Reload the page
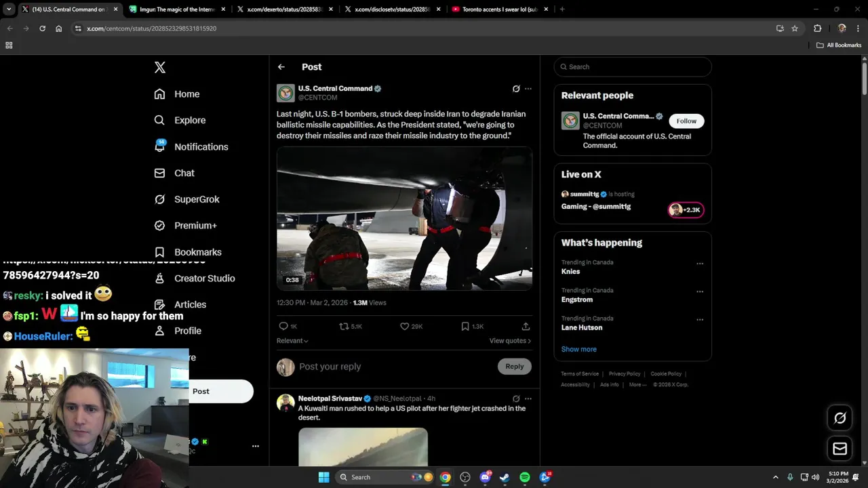 point(42,28)
